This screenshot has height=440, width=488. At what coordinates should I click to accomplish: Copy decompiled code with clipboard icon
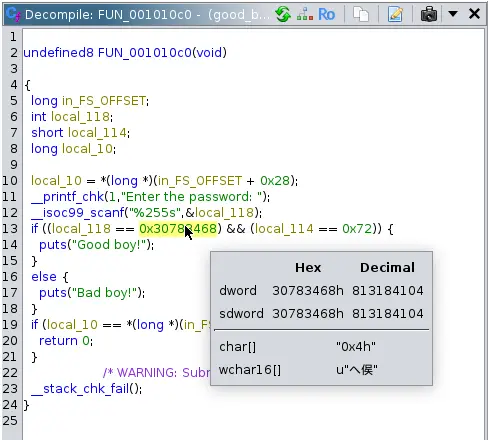(361, 14)
